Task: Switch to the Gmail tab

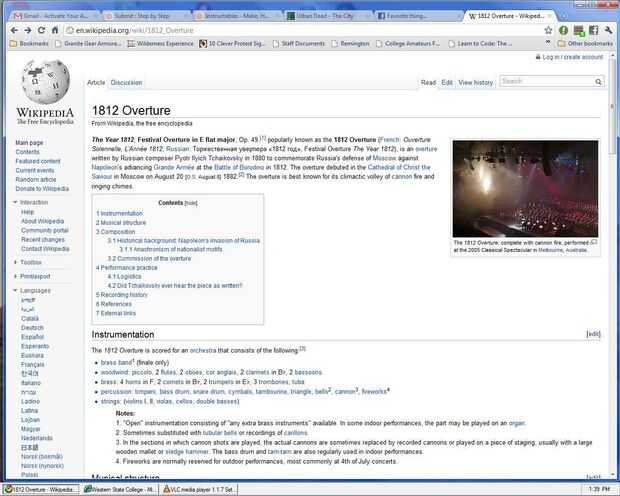Action: click(52, 16)
